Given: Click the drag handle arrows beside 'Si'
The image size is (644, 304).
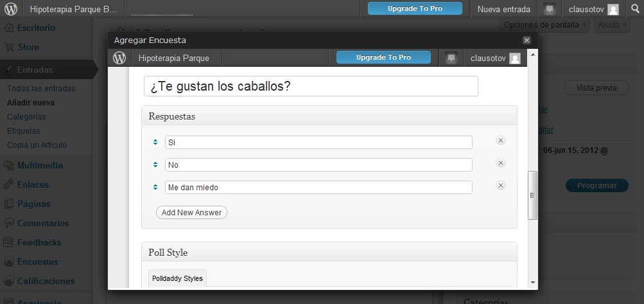Looking at the screenshot, I should 155,142.
